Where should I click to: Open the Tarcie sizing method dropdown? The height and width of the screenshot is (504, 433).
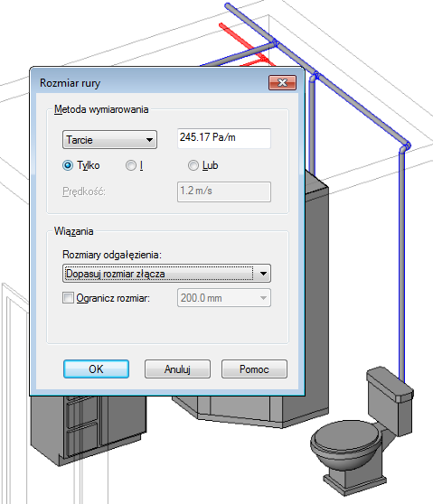[x=109, y=140]
